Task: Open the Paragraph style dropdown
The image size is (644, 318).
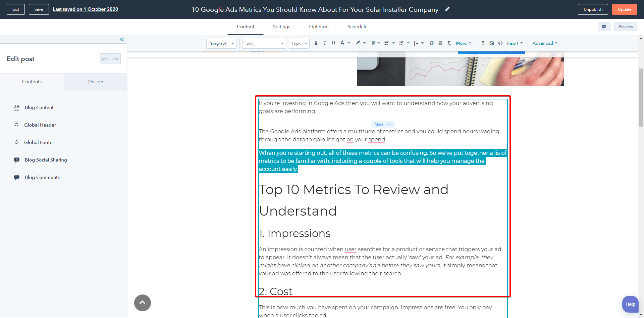Action: point(221,43)
